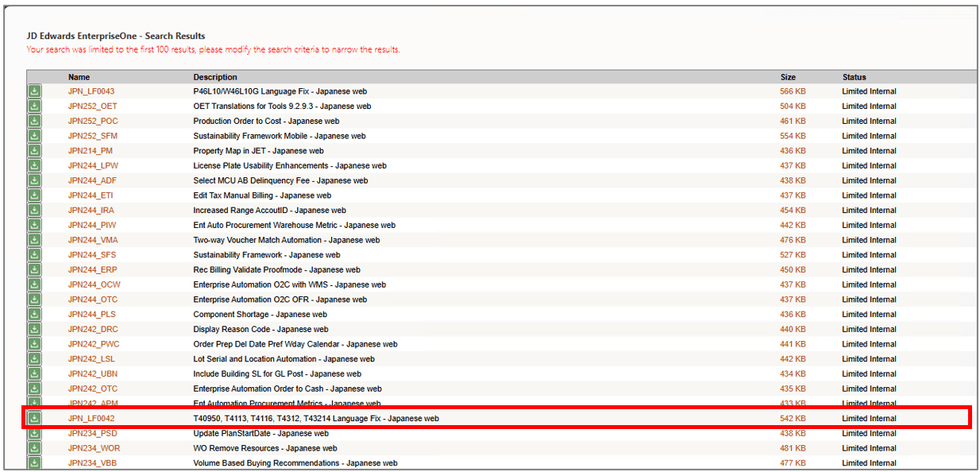
Task: Download the JPN244_OTC package icon
Action: 34,300
